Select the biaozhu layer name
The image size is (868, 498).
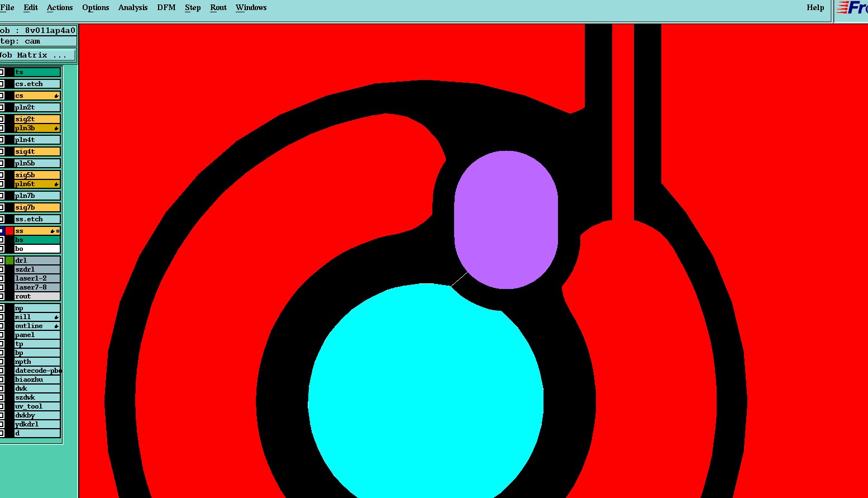(x=37, y=380)
